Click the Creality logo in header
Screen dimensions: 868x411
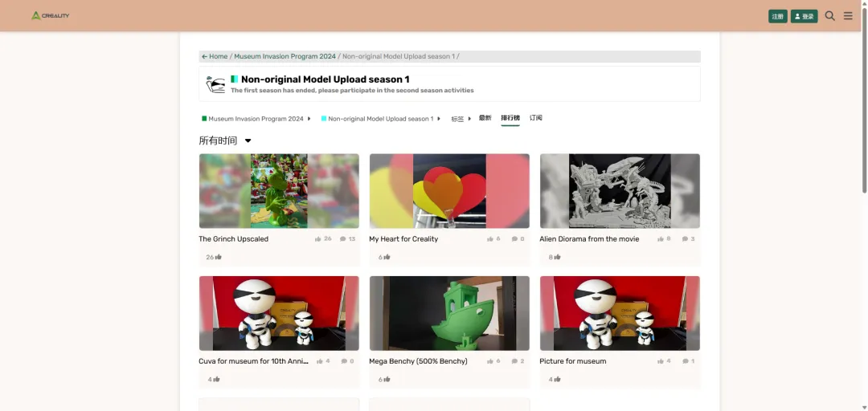pyautogui.click(x=50, y=15)
